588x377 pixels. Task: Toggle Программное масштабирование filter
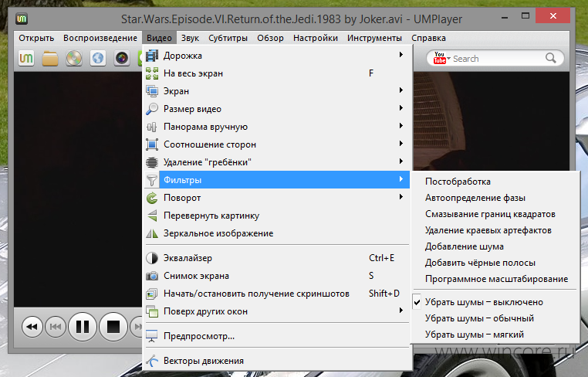click(x=495, y=279)
